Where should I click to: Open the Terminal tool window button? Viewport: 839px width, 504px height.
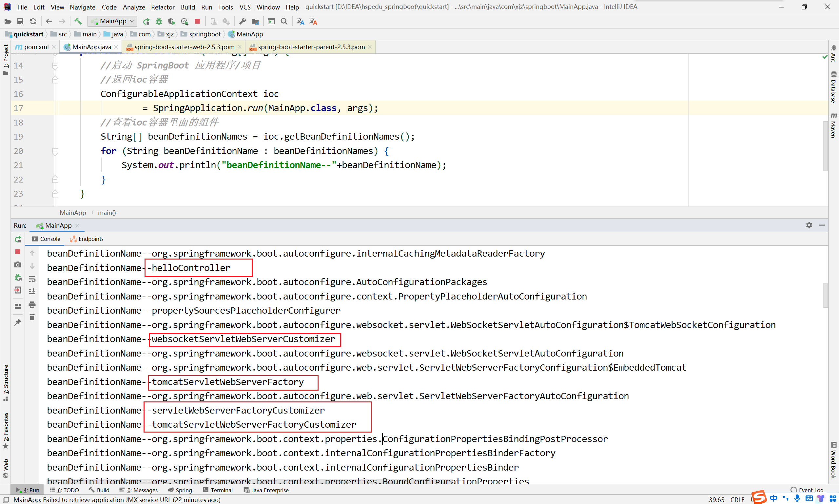(218, 490)
